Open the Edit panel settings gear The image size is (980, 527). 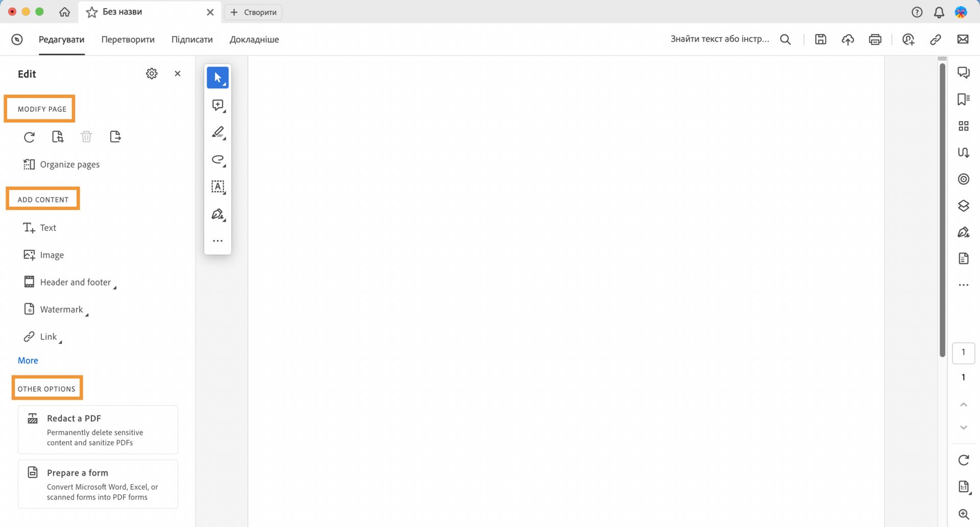click(x=152, y=74)
